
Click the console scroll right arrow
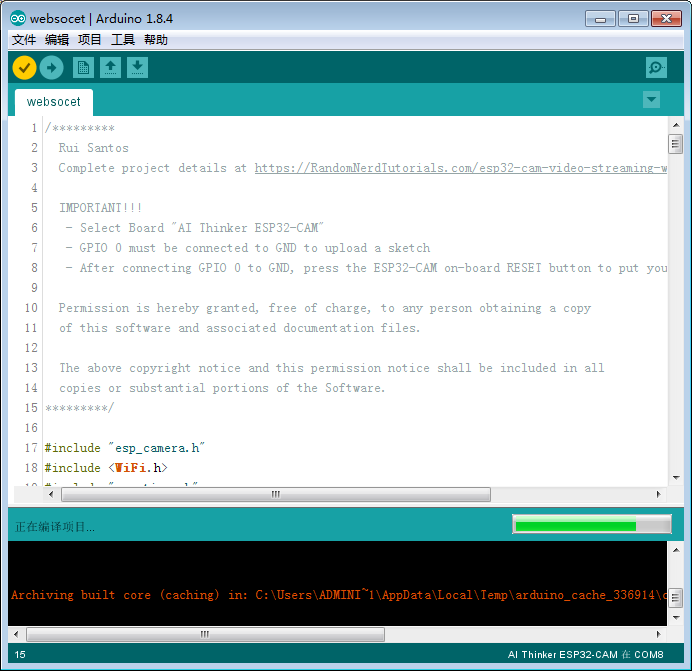658,634
